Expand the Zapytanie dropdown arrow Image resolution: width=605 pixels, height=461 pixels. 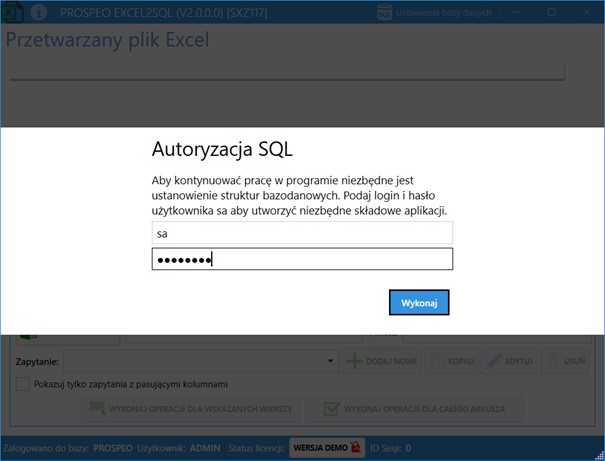coord(330,361)
